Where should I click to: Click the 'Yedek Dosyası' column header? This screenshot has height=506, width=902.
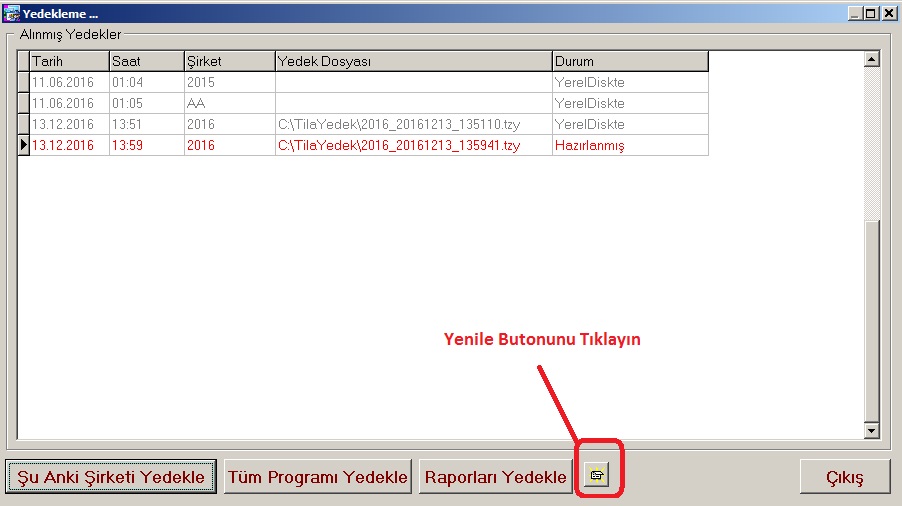pyautogui.click(x=414, y=62)
